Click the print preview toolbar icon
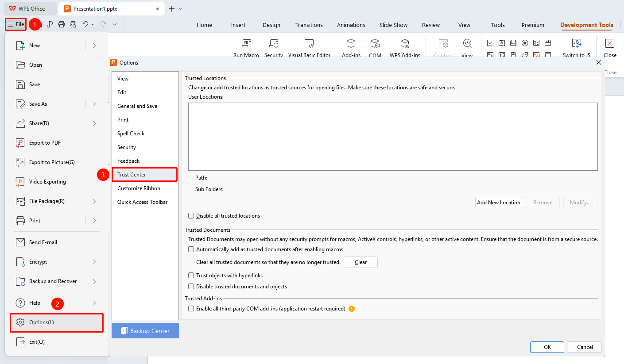Screen dimensions: 624x364 tap(73, 25)
